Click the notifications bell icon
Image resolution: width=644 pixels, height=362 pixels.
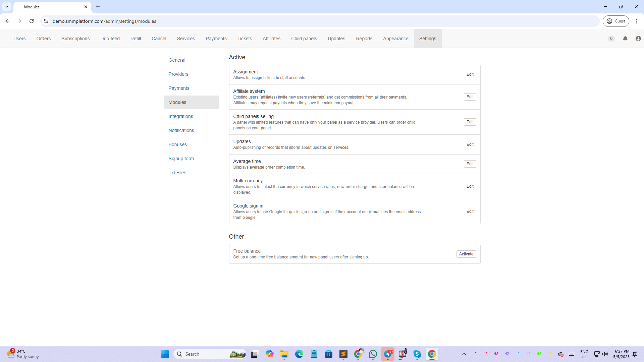pos(625,39)
